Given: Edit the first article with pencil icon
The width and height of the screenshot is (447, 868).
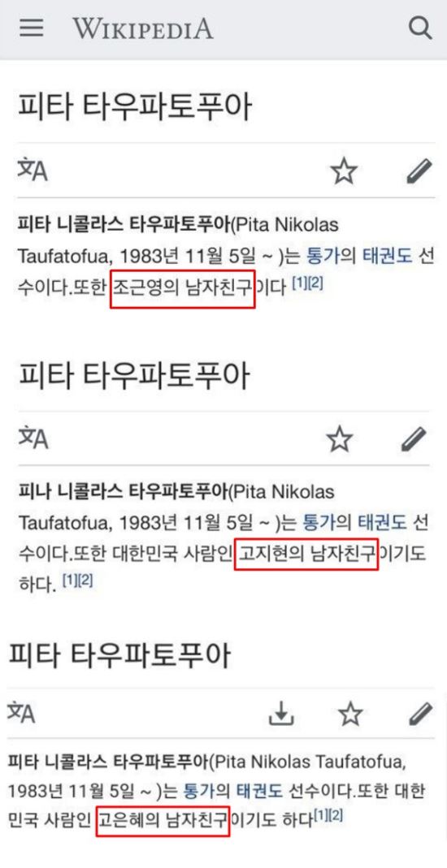Looking at the screenshot, I should point(419,171).
